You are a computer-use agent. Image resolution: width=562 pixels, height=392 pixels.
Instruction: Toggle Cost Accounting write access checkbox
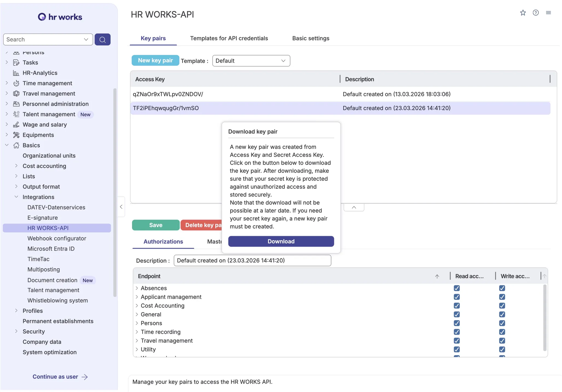tap(502, 306)
